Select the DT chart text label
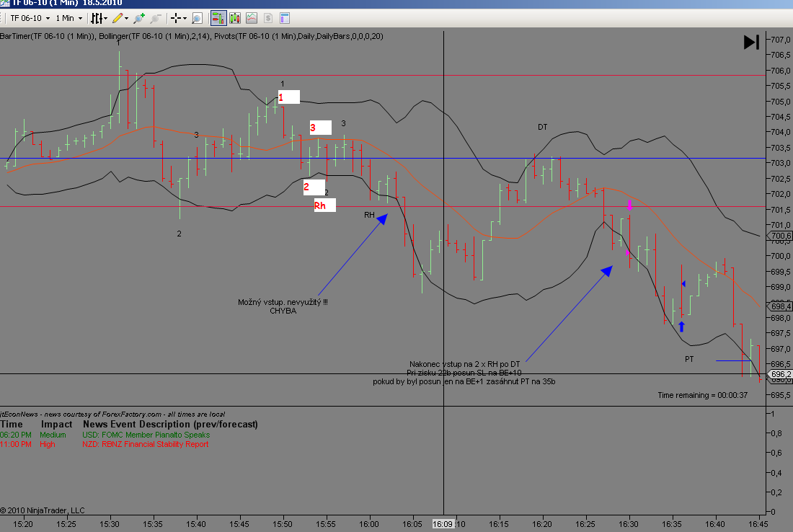The image size is (793, 532). click(542, 127)
